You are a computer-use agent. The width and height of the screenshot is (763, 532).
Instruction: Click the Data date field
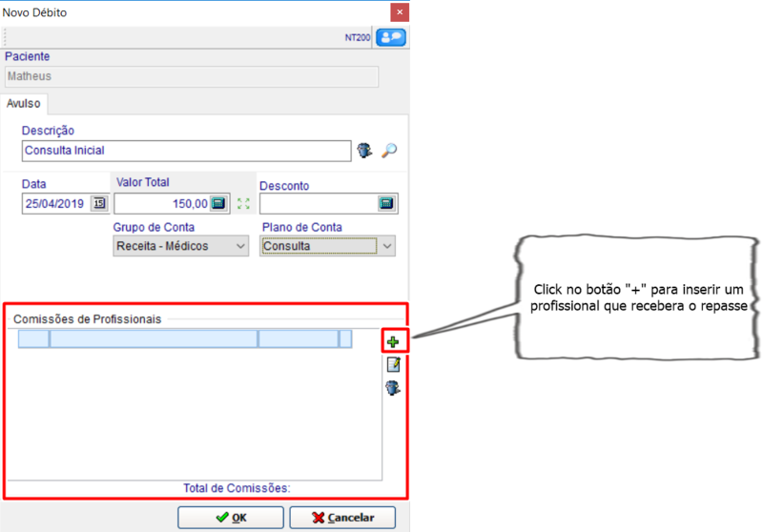(55, 203)
